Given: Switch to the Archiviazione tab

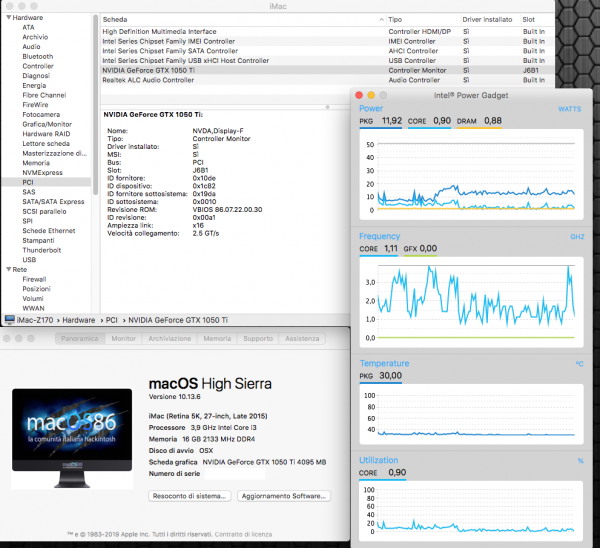Looking at the screenshot, I should [x=170, y=339].
